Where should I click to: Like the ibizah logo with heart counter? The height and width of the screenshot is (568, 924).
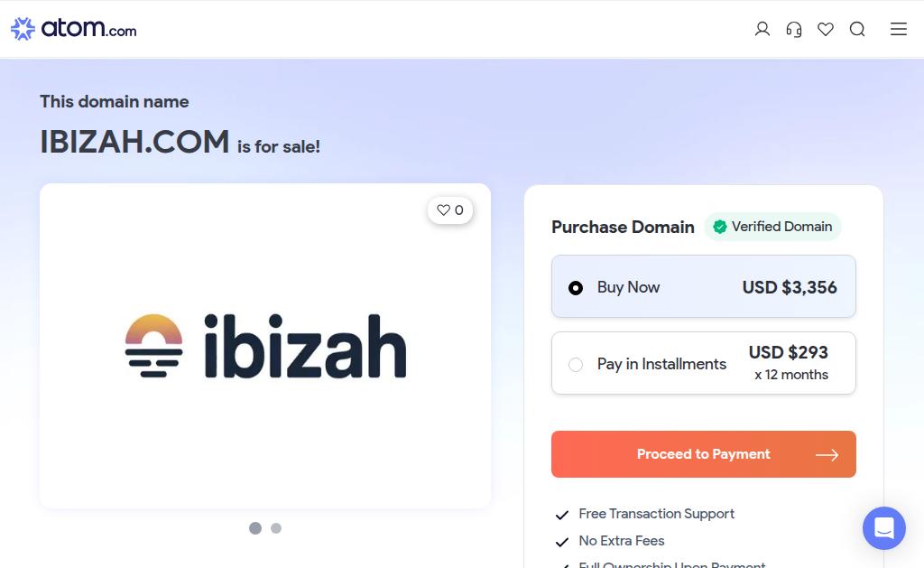tap(449, 210)
